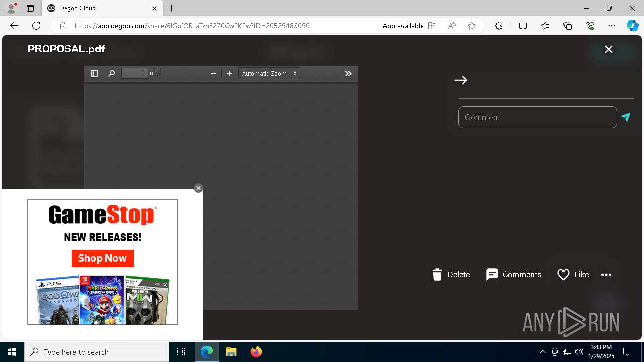Open the browser profile icon
644x362 pixels.
tap(11, 8)
